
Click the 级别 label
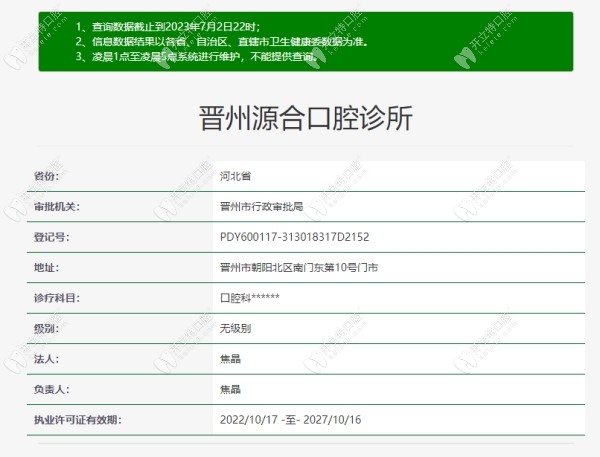coord(46,328)
